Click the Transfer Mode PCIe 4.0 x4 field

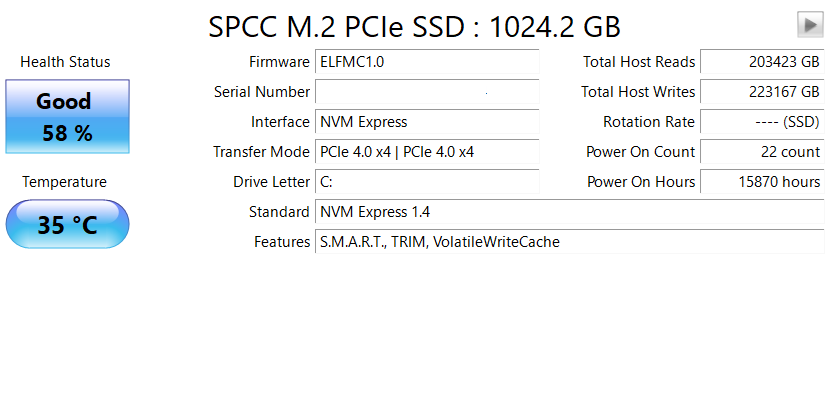coord(427,152)
